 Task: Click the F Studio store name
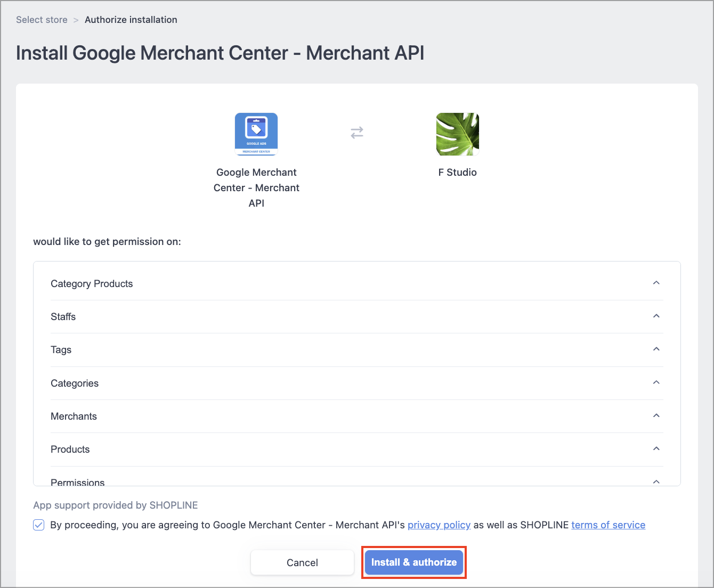pyautogui.click(x=458, y=172)
